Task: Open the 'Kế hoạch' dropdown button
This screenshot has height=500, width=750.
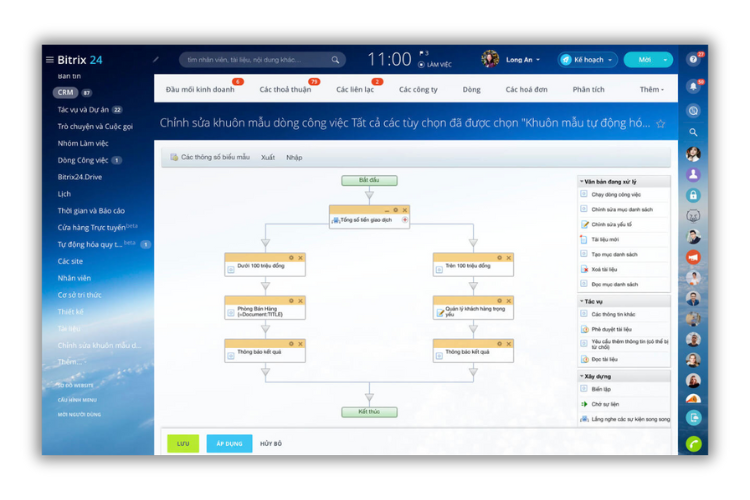Action: pos(587,60)
